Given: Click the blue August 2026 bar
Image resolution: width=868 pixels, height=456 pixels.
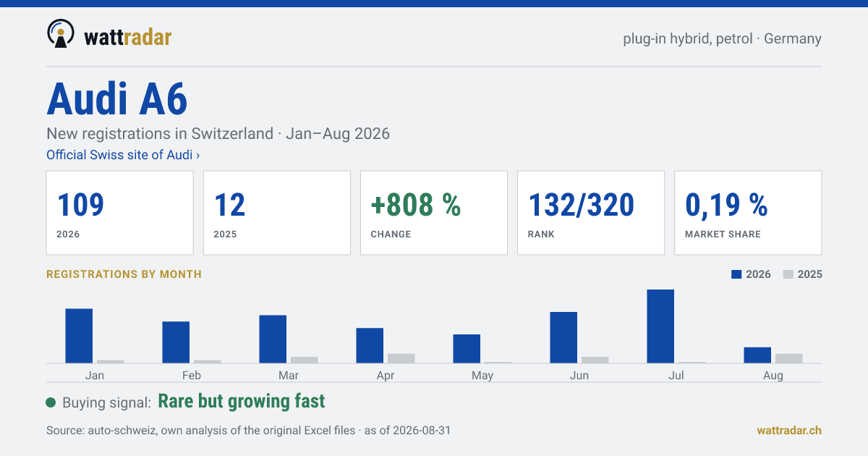Looking at the screenshot, I should click(757, 355).
